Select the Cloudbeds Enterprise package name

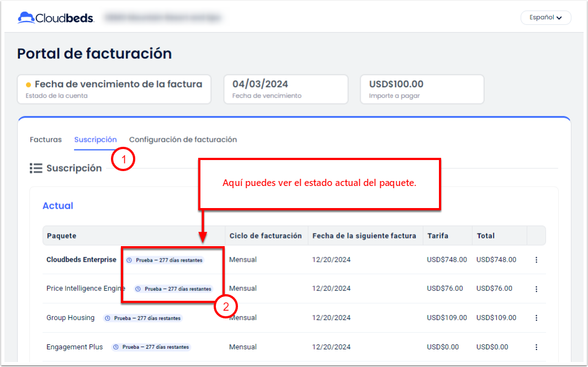81,260
